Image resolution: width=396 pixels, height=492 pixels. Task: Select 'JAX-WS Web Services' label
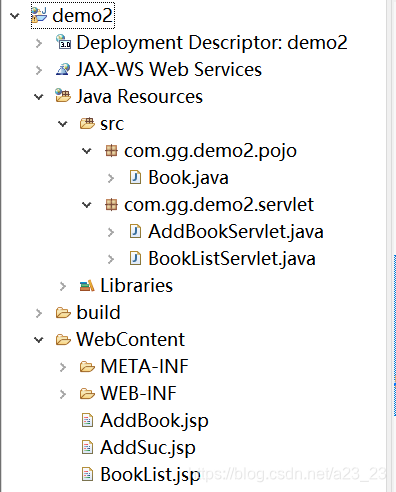click(x=169, y=69)
